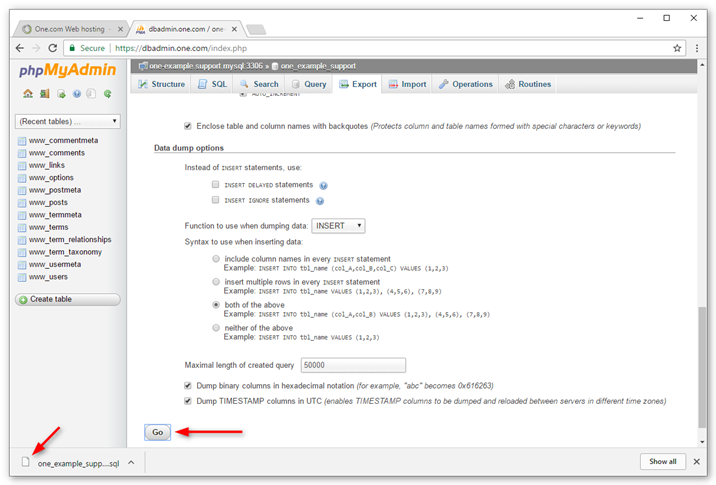This screenshot has width=716, height=485.
Task: Click help icon next to INSERT DELAYED statements
Action: [323, 185]
